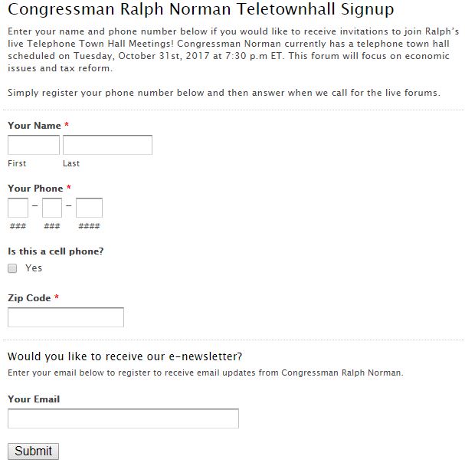Click the "Last" sublabel under name
Image resolution: width=465 pixels, height=476 pixels.
[71, 163]
